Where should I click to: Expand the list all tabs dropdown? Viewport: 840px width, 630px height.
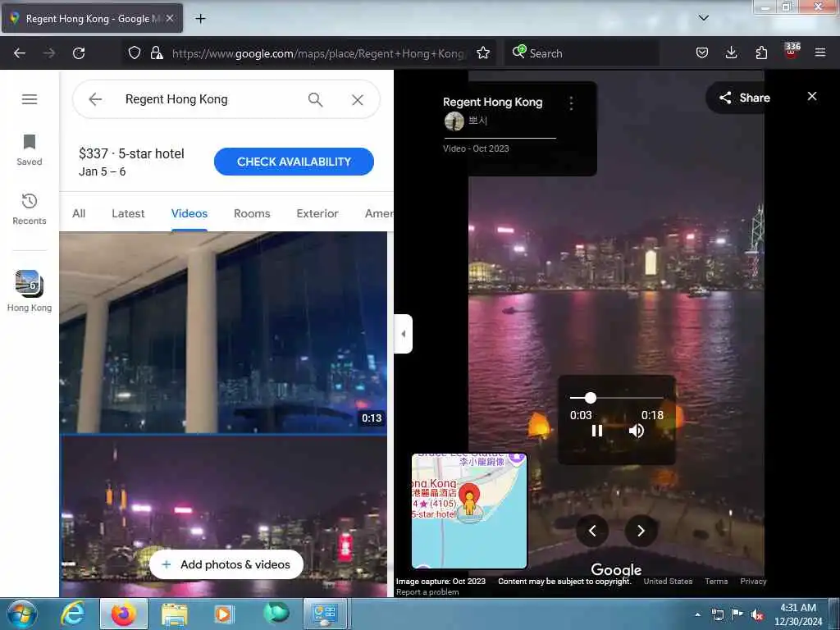703,18
